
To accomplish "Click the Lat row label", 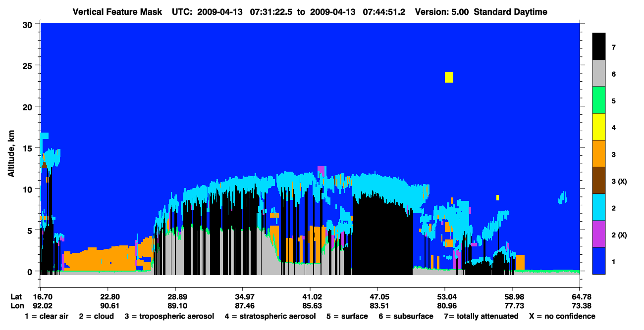I will point(16,296).
